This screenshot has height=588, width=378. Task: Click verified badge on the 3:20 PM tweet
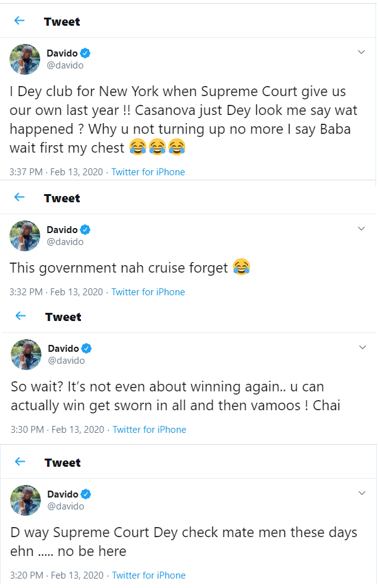[87, 494]
